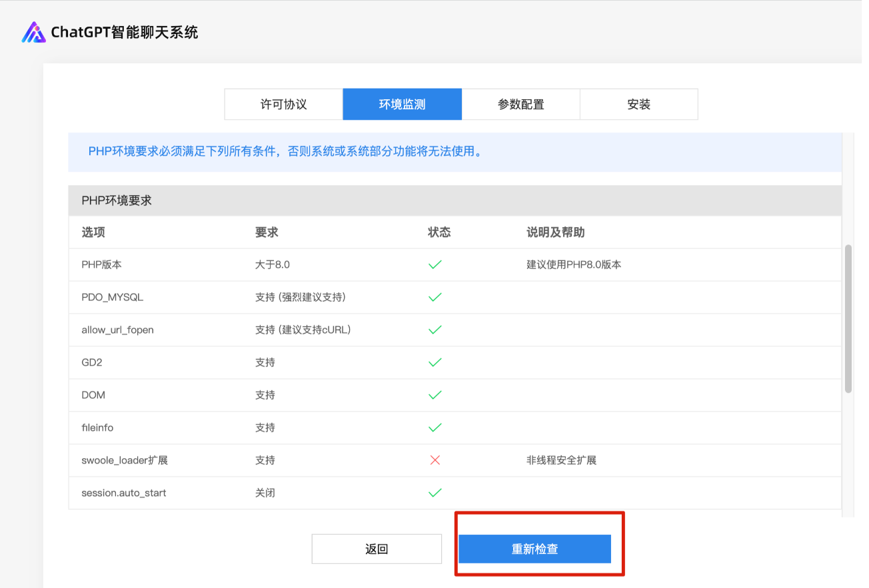The width and height of the screenshot is (869, 588).
Task: Click the 非线程安全扩展 help text
Action: (561, 460)
